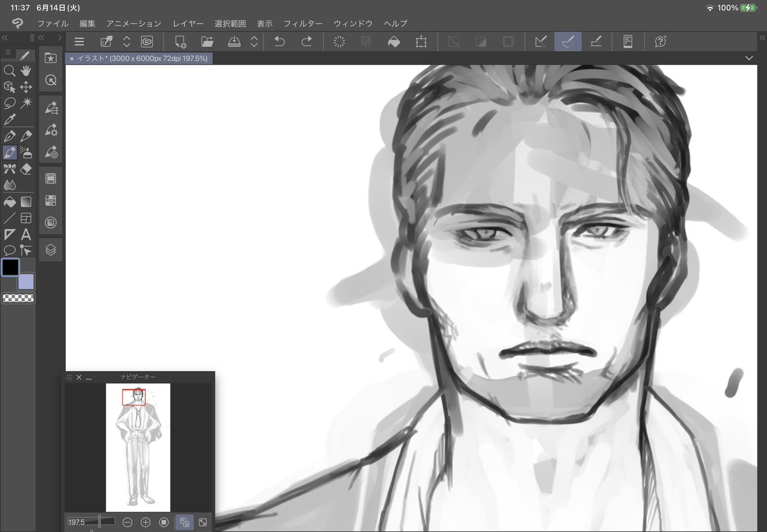Undo the last stroke
Image resolution: width=767 pixels, height=532 pixels.
point(279,42)
